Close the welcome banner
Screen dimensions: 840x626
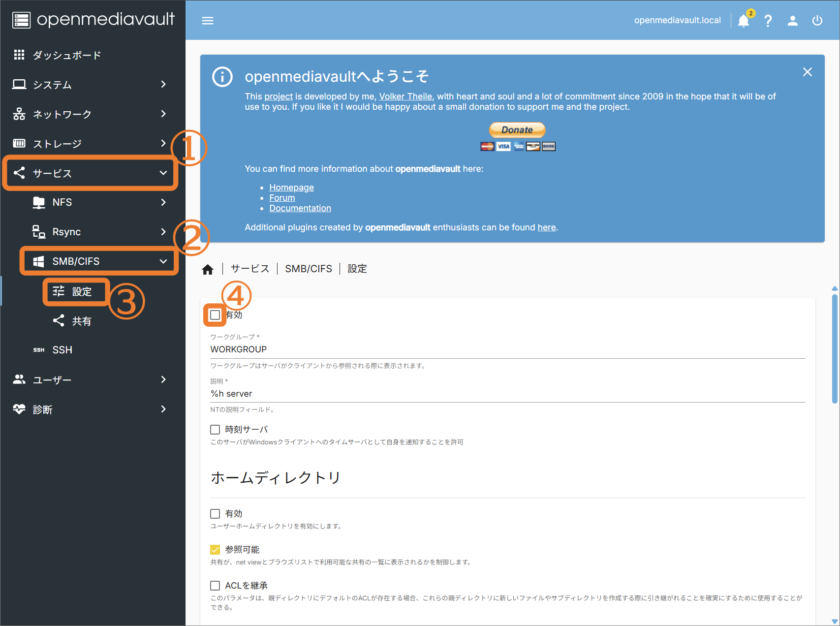pyautogui.click(x=808, y=72)
